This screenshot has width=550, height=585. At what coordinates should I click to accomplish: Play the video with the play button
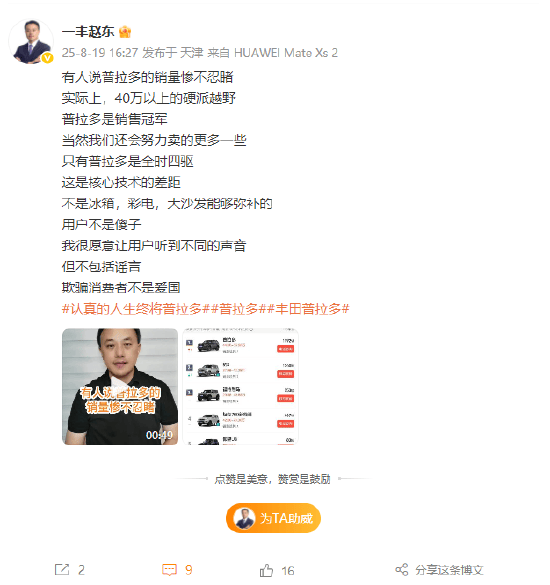coord(120,386)
